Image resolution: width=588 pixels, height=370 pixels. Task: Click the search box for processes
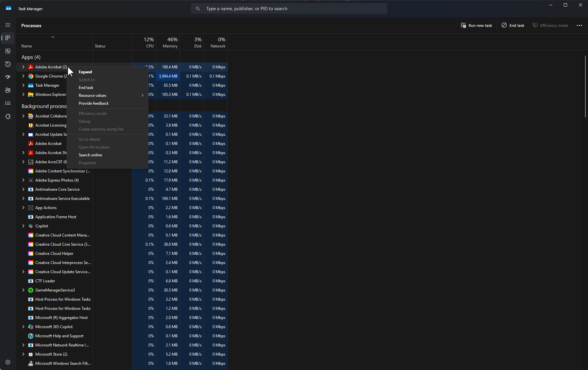point(289,9)
